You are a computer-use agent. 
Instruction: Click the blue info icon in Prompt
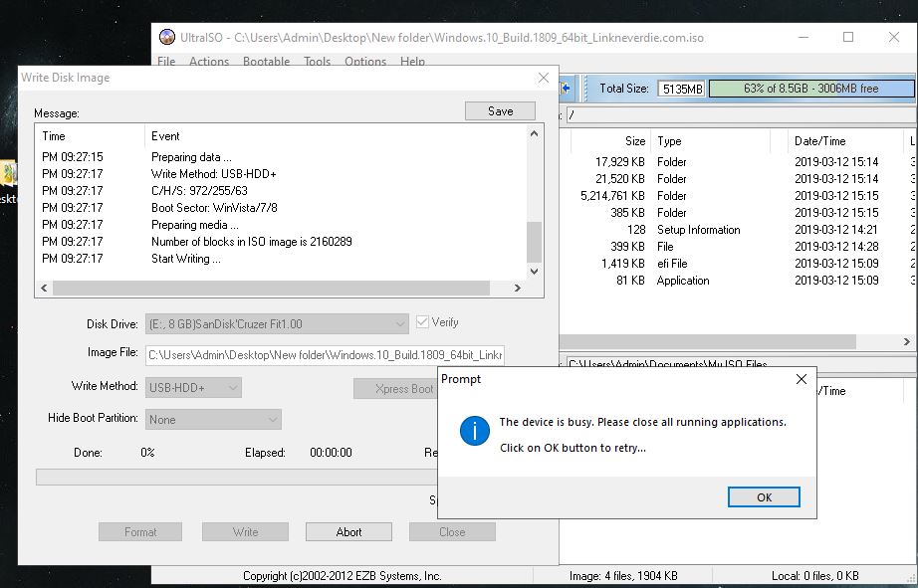pos(473,431)
